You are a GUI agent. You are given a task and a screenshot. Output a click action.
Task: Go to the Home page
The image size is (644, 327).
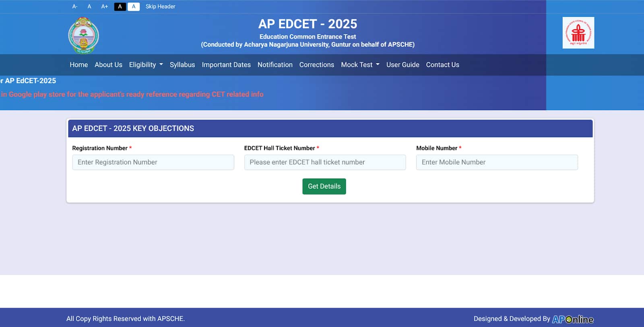click(x=78, y=65)
